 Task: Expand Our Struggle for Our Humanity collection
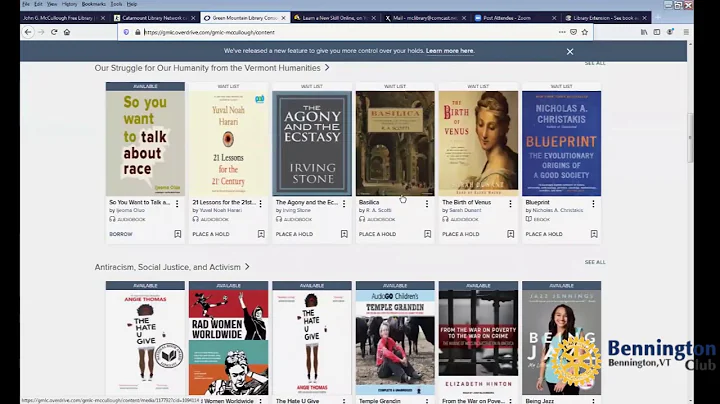(212, 68)
